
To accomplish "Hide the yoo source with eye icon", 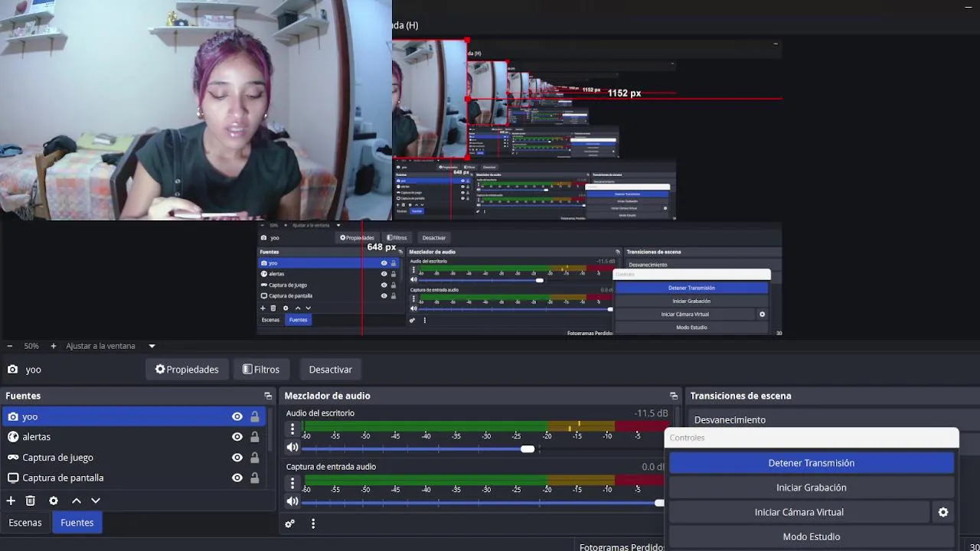I will (237, 416).
